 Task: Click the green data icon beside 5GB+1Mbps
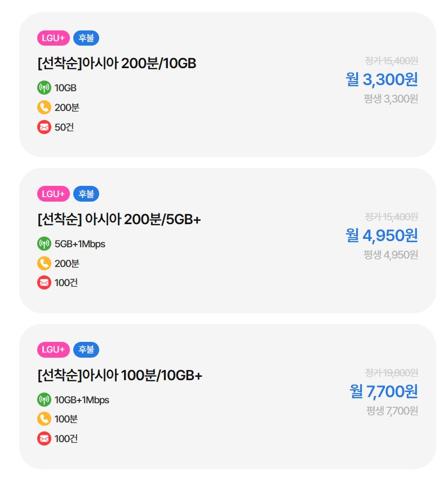pyautogui.click(x=44, y=244)
